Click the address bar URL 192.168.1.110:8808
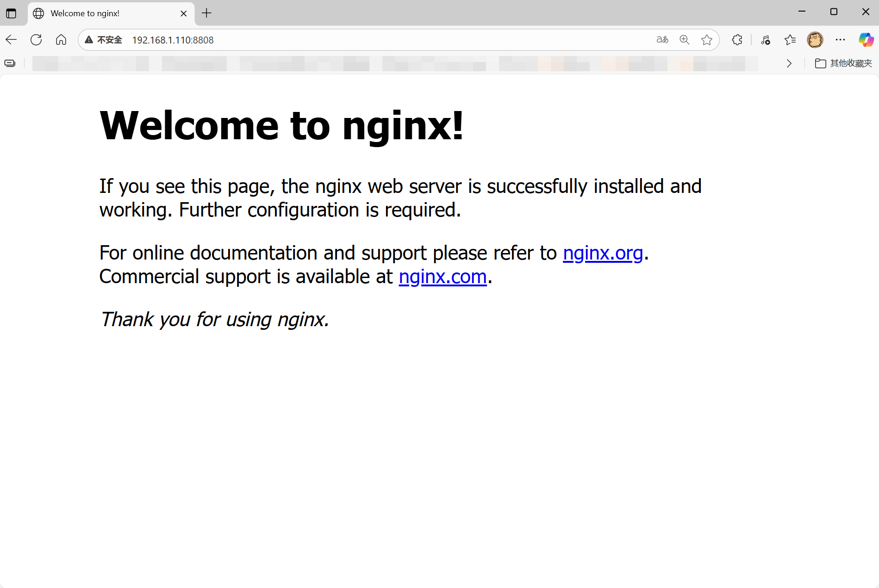879x588 pixels. (x=173, y=40)
